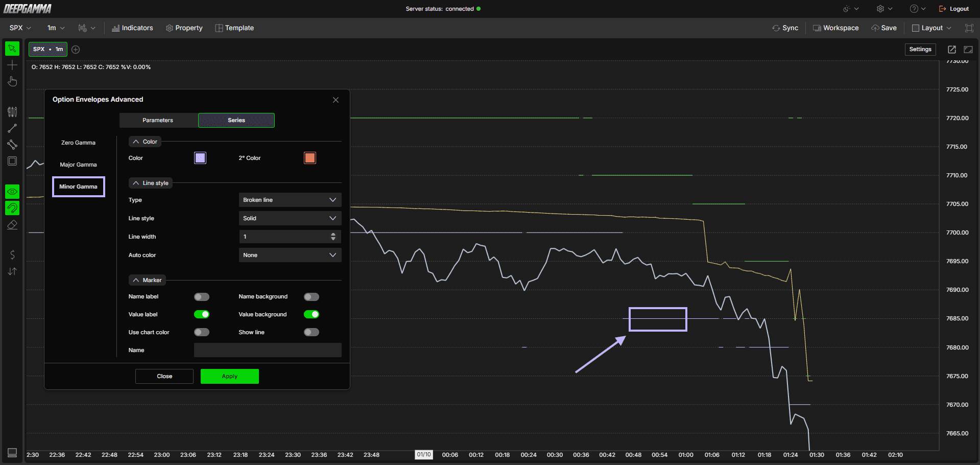The width and height of the screenshot is (980, 465).
Task: Select the hand pan tool
Action: (x=12, y=81)
